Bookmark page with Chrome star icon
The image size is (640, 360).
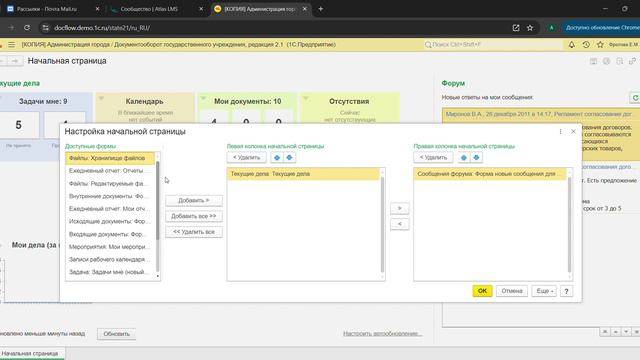tap(530, 28)
